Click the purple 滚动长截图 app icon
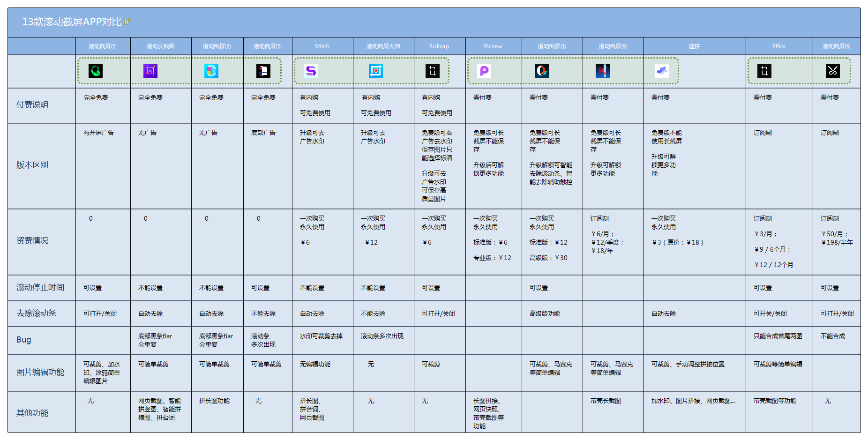Viewport: 868px width, 440px height. pos(150,71)
